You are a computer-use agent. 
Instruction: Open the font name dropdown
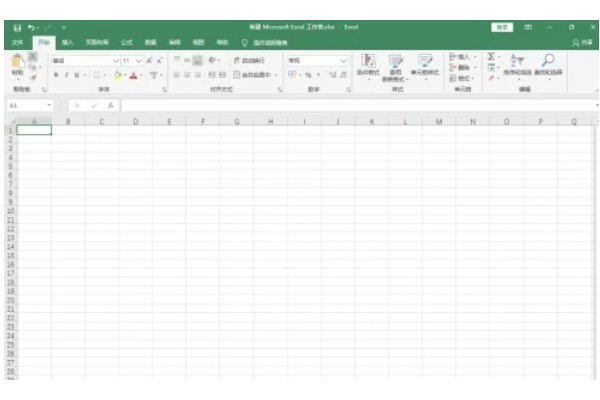tap(116, 61)
